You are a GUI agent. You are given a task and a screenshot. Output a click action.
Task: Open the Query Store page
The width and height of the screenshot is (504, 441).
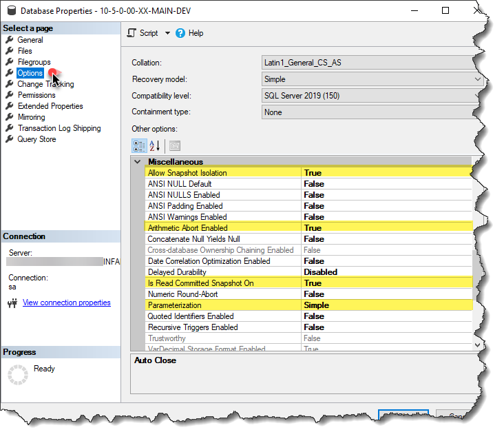pos(36,139)
